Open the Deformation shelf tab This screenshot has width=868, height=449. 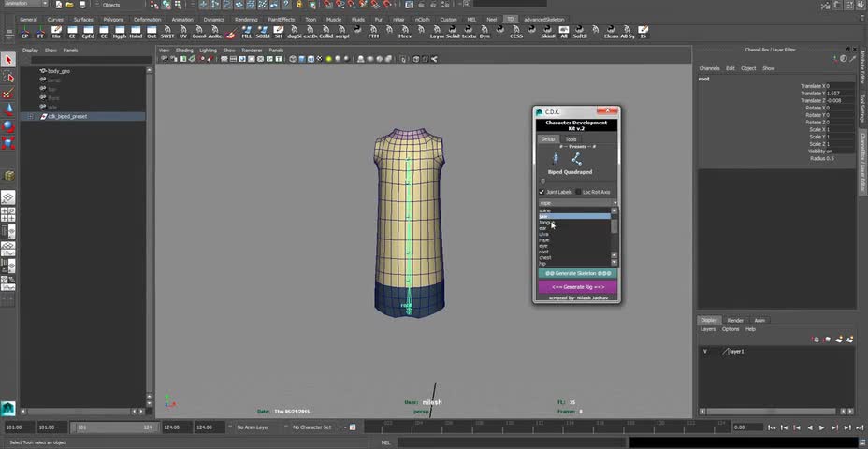click(147, 19)
